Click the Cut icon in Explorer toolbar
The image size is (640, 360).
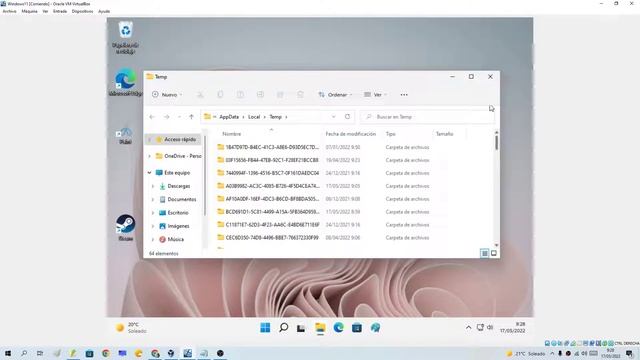click(x=200, y=95)
